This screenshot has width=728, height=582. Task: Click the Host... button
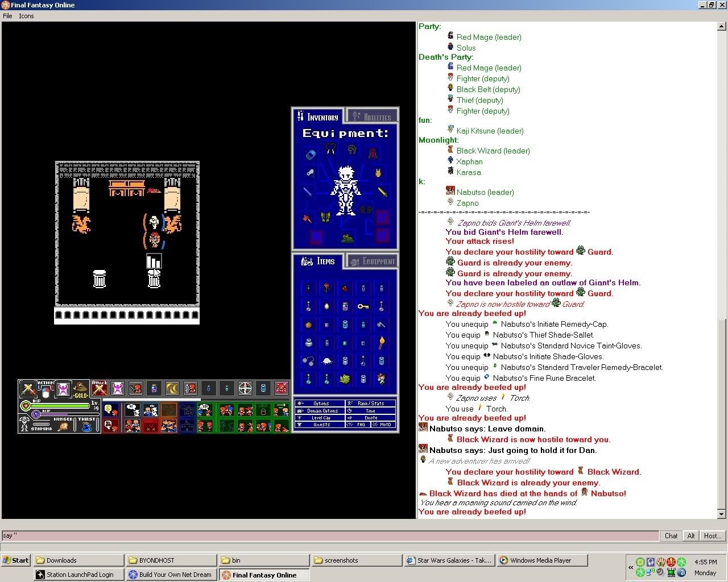pyautogui.click(x=713, y=535)
